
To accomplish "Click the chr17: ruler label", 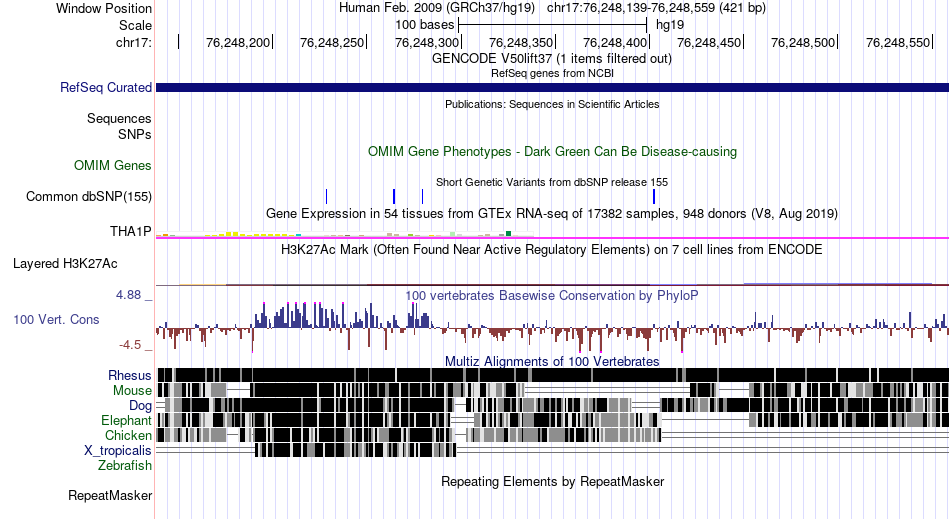I will click(x=134, y=42).
